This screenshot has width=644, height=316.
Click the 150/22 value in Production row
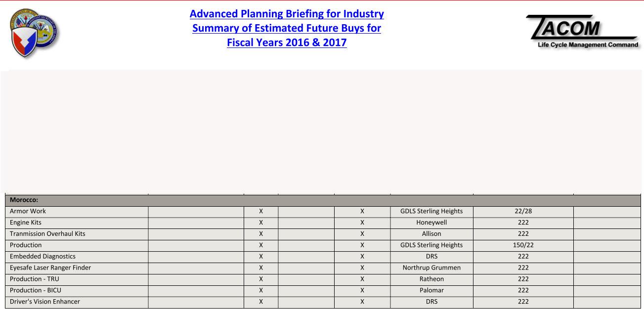coord(523,245)
